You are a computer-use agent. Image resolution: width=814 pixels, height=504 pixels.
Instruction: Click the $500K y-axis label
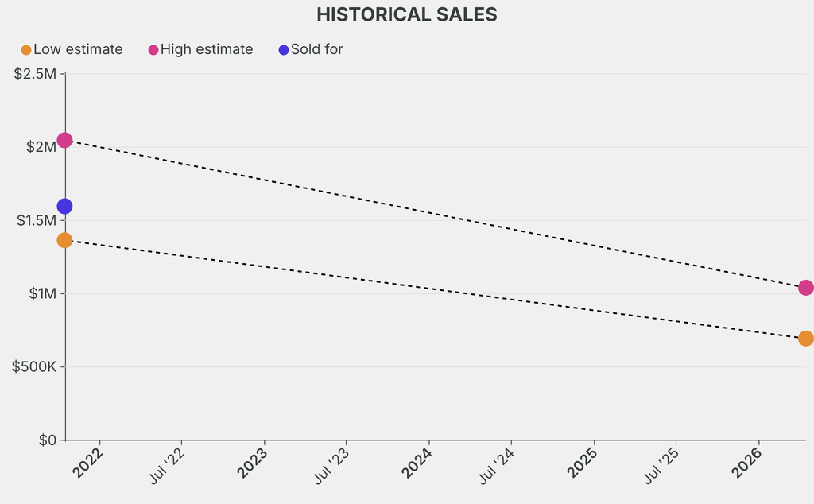[x=34, y=367]
